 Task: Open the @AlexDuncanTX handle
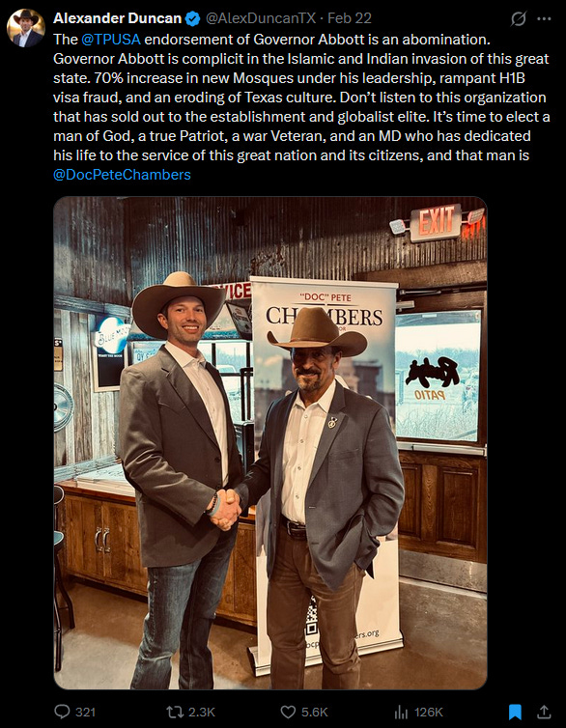pyautogui.click(x=261, y=18)
